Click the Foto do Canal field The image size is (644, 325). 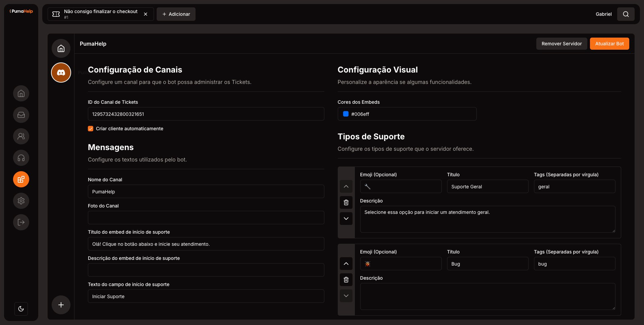pyautogui.click(x=206, y=218)
